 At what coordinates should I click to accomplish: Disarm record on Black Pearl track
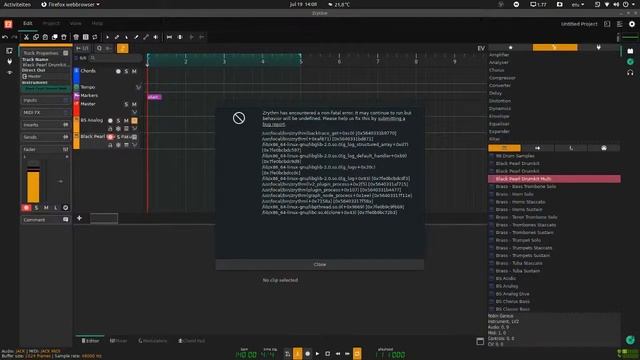click(110, 137)
